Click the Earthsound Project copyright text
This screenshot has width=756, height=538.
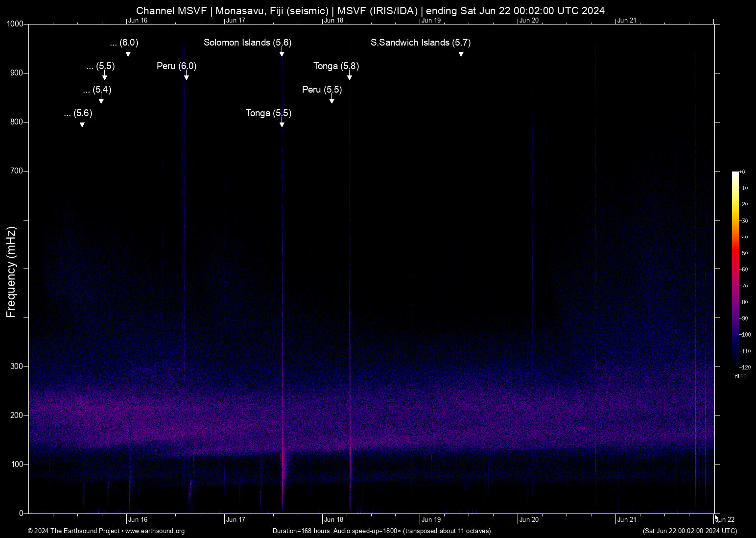click(x=106, y=531)
